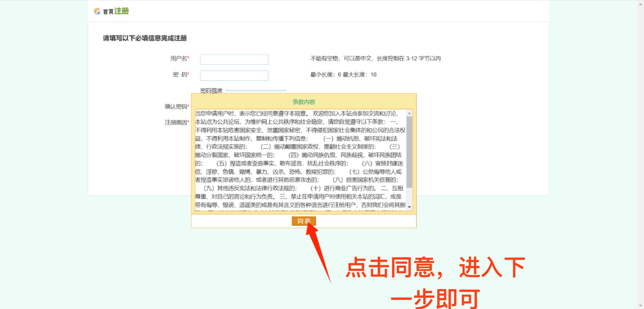The image size is (644, 309).
Task: Click the terms box scroll-down arrow
Action: (409, 207)
